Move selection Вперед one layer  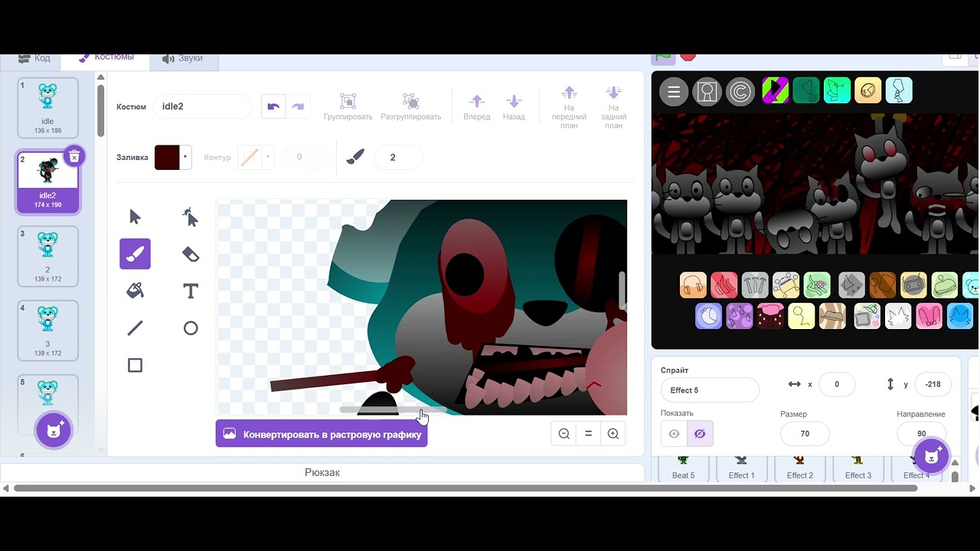click(476, 107)
